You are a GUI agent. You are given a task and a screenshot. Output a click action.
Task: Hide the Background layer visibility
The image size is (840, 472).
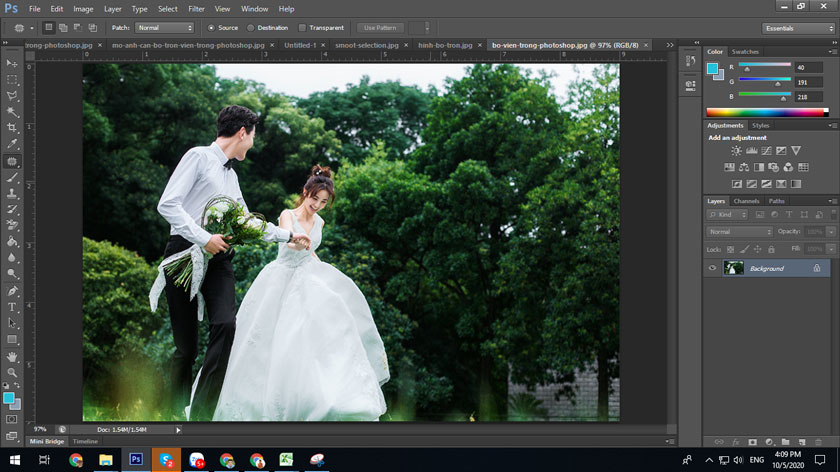pyautogui.click(x=712, y=268)
